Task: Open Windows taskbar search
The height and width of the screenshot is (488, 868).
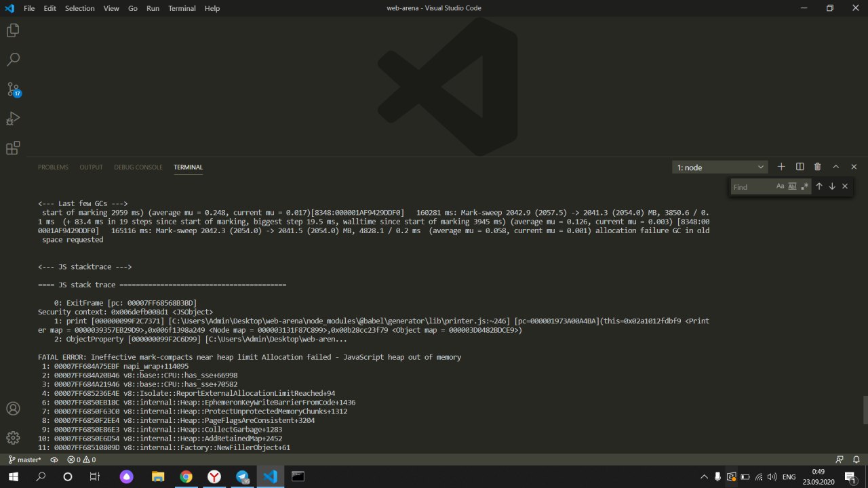Action: point(40,476)
